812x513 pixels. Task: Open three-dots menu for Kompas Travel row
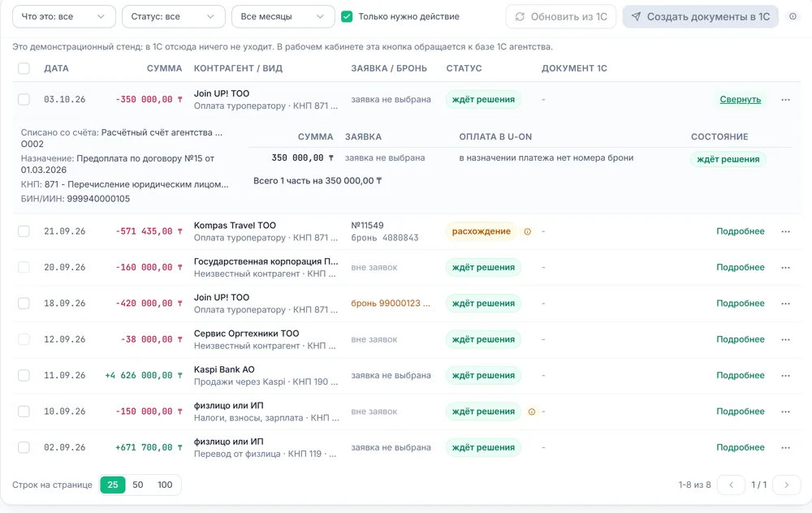coord(785,231)
